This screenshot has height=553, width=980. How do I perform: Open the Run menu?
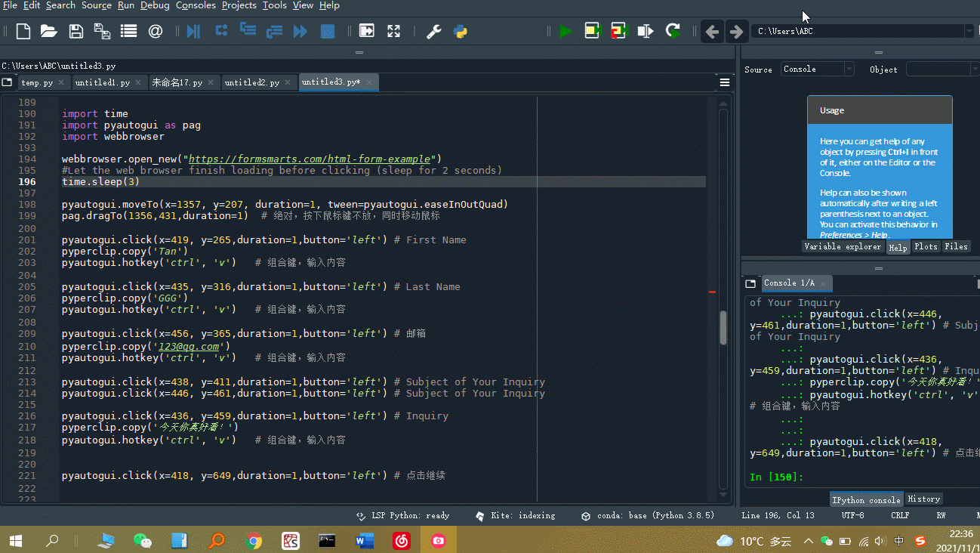(x=126, y=5)
